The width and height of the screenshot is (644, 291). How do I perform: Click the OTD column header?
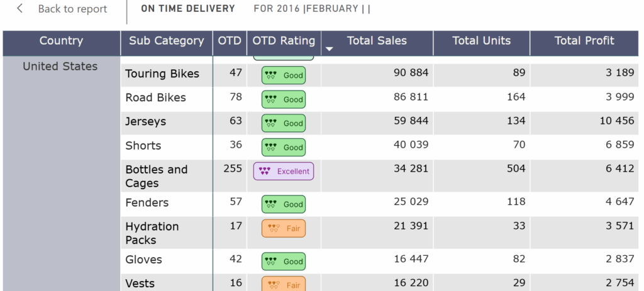(x=230, y=41)
